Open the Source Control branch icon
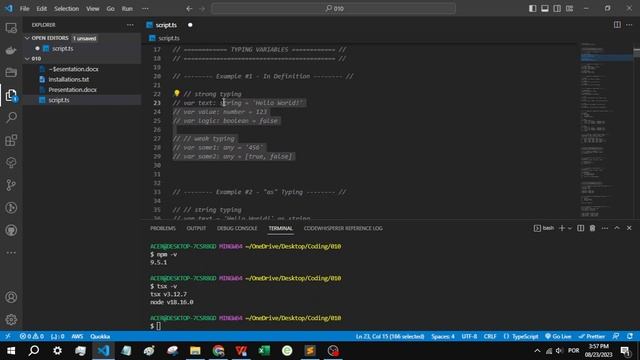 pyautogui.click(x=11, y=185)
